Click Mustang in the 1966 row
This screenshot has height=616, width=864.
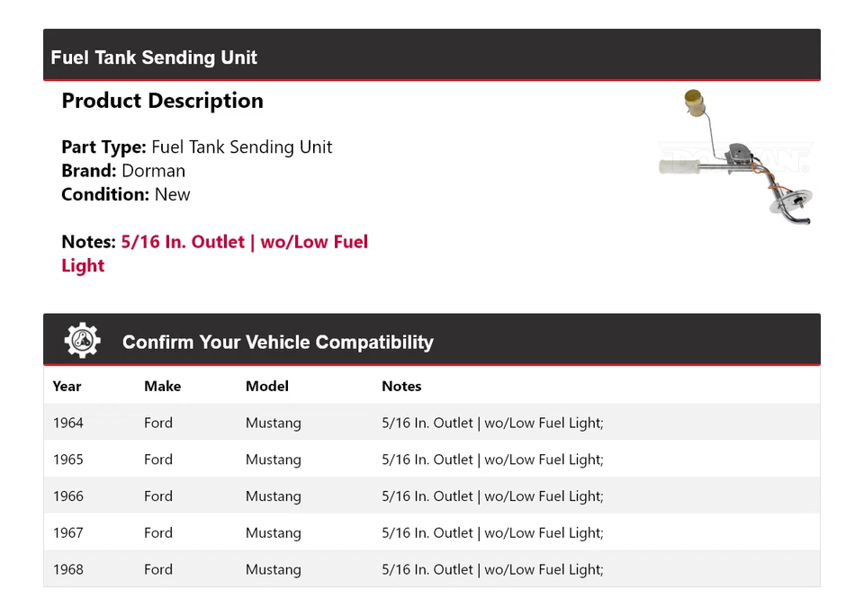[x=273, y=496]
